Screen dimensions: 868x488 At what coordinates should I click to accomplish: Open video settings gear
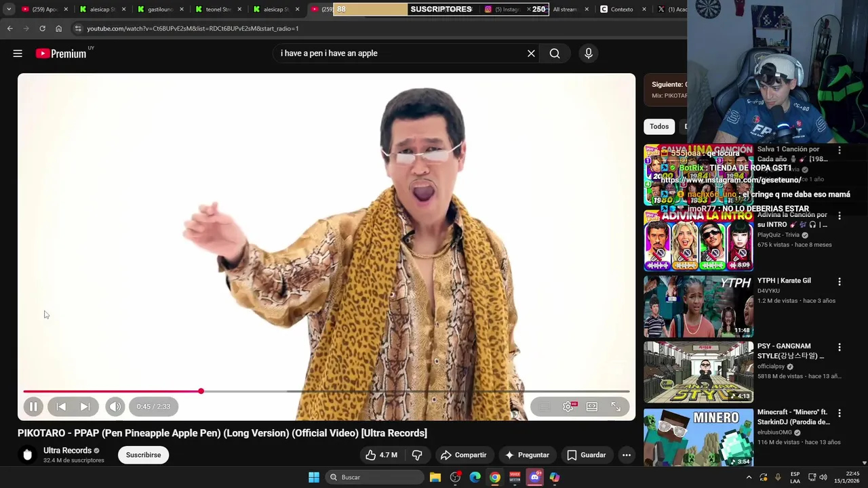568,407
